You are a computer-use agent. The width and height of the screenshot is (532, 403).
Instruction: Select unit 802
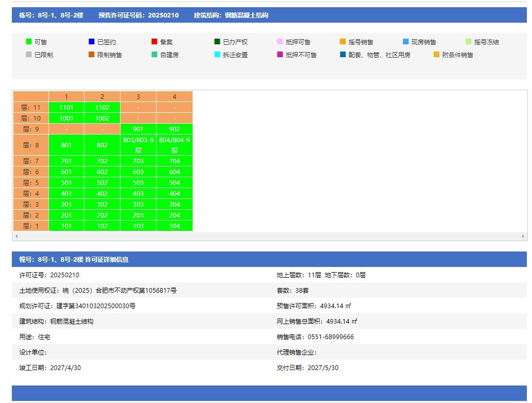[x=102, y=145]
